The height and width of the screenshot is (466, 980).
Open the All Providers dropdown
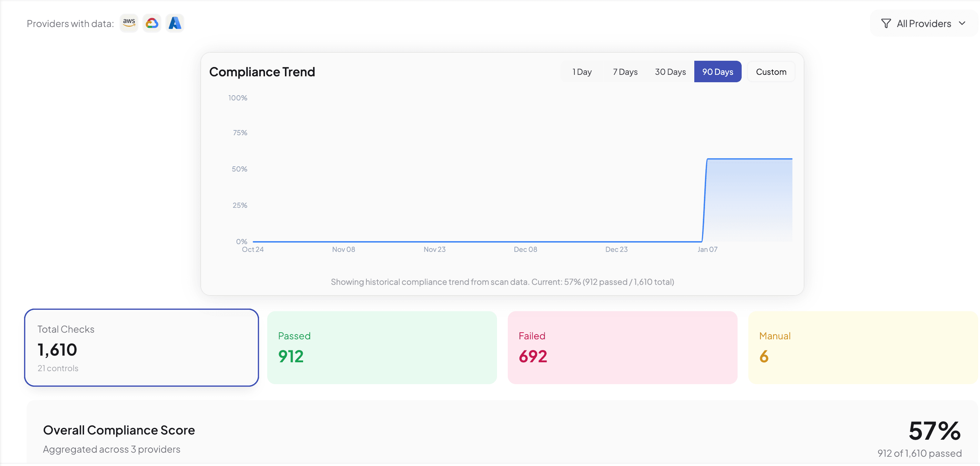click(924, 23)
